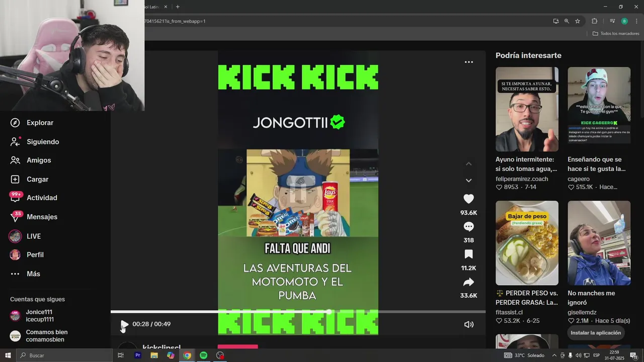Viewport: 644px width, 362px height.
Task: Open weather widget 33°C Soleado
Action: pyautogui.click(x=524, y=355)
